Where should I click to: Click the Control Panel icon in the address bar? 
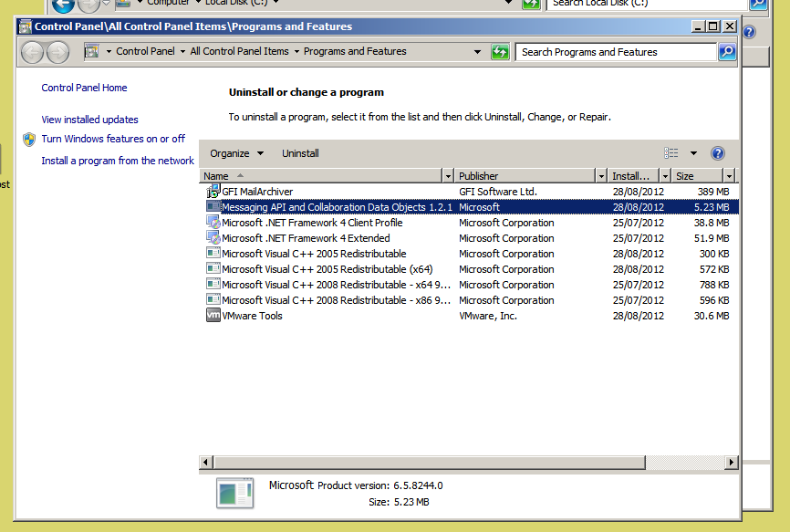coord(92,51)
